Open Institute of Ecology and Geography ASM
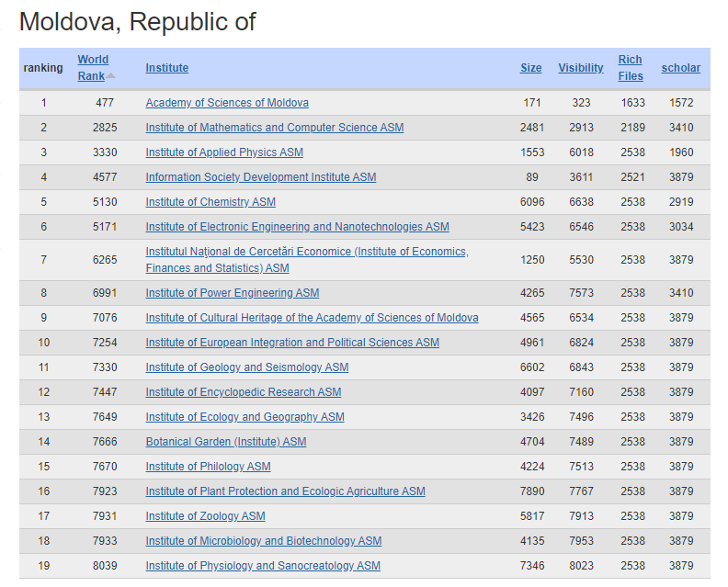 245,417
